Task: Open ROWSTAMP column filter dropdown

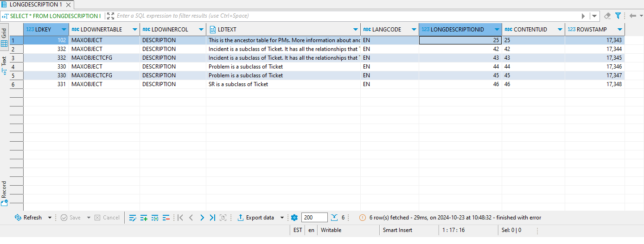Action: click(x=620, y=30)
